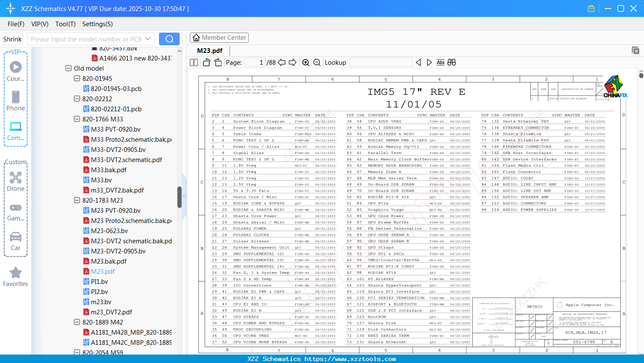Screen dimensions: 644x363
Task: Open A1466 2013 new 820-343 PDF file
Action: [x=132, y=58]
